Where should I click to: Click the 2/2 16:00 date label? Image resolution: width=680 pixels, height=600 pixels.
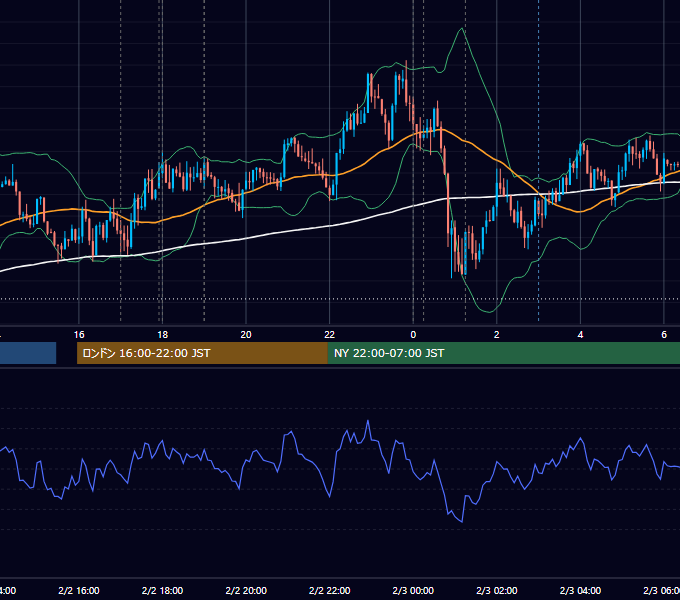(x=79, y=590)
